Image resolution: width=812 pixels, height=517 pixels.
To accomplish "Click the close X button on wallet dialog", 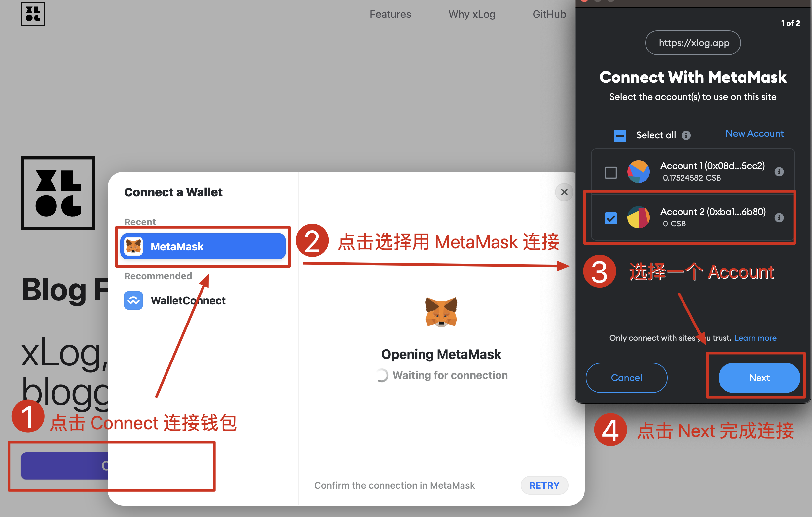I will pos(563,191).
